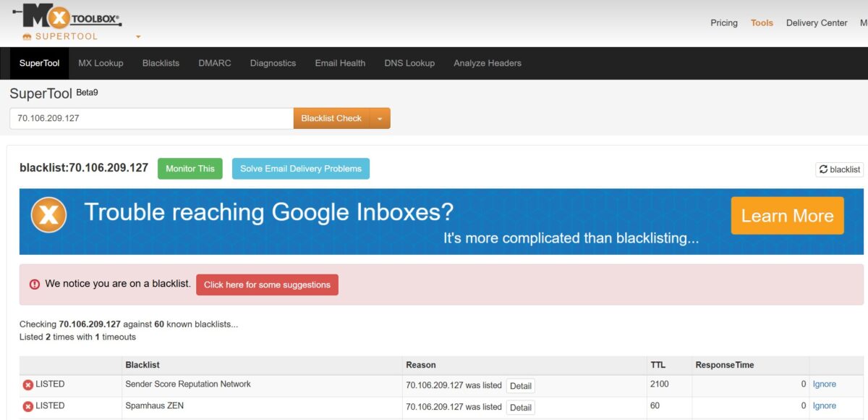Expand the Blacklist Check action dropdown
The image size is (868, 420).
pos(380,118)
